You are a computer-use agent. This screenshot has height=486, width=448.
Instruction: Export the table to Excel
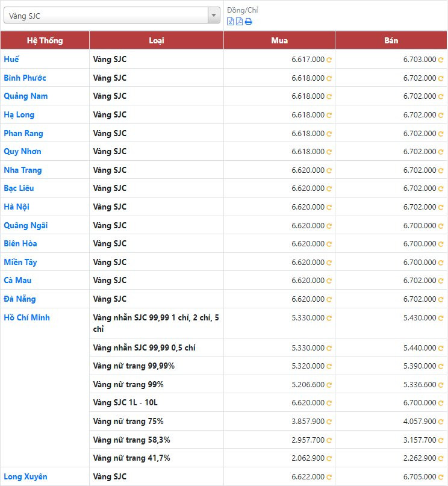(x=230, y=22)
